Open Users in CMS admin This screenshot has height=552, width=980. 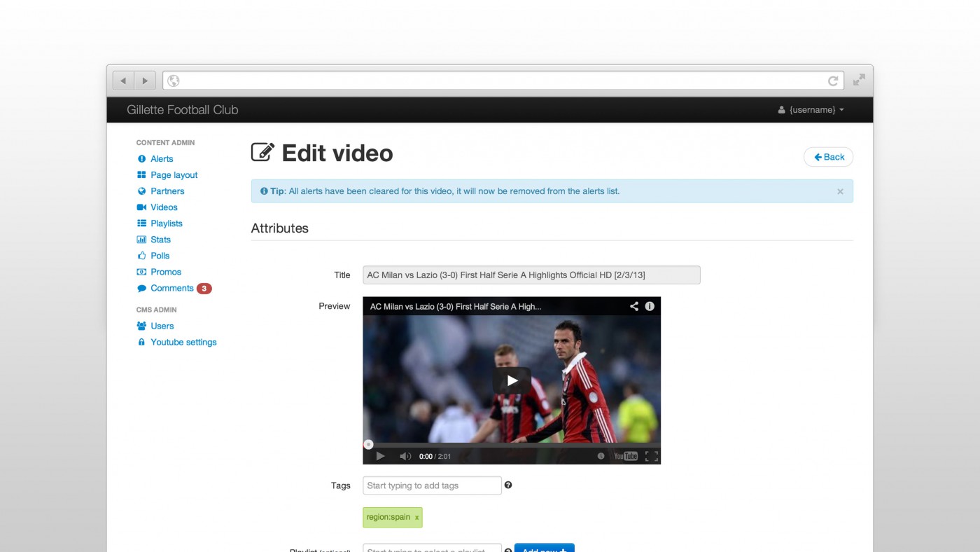(162, 326)
